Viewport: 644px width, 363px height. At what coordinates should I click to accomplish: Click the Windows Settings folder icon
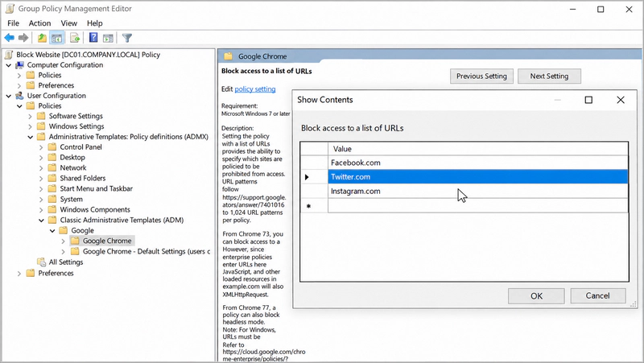tap(41, 126)
